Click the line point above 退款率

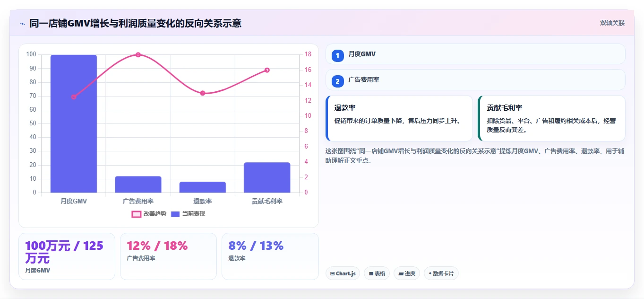[x=203, y=93]
